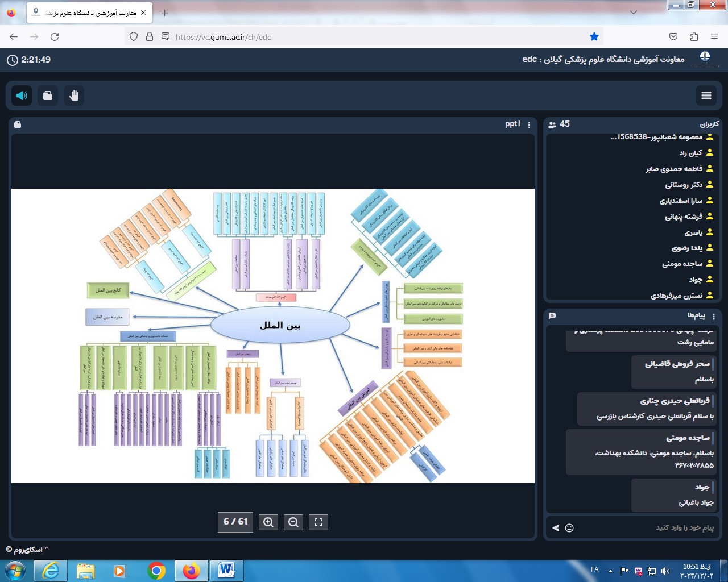Click the university logo in header
This screenshot has width=728, height=582.
(x=705, y=57)
